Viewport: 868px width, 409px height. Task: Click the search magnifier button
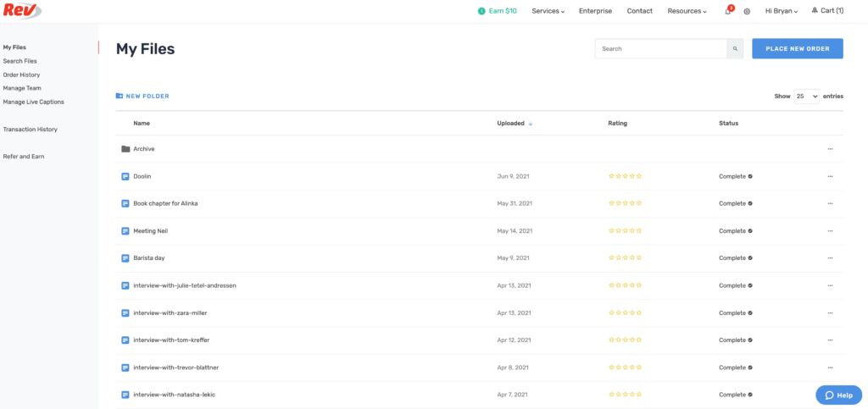735,49
